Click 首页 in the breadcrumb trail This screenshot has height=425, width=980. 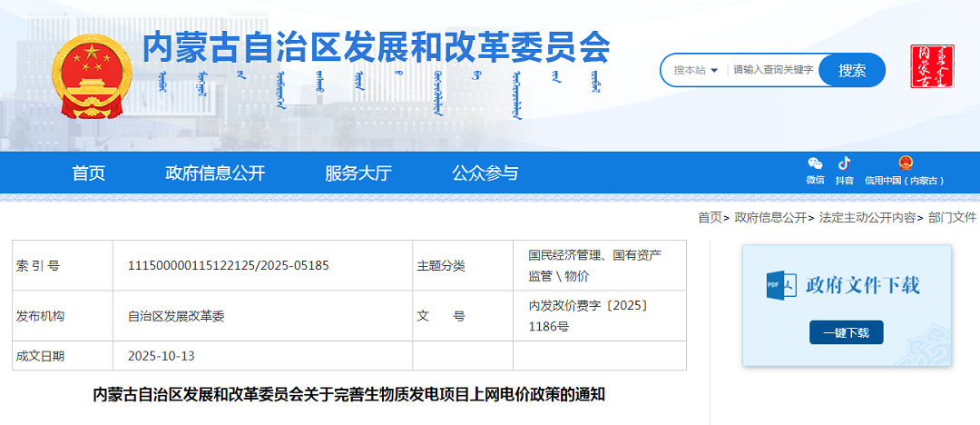710,218
